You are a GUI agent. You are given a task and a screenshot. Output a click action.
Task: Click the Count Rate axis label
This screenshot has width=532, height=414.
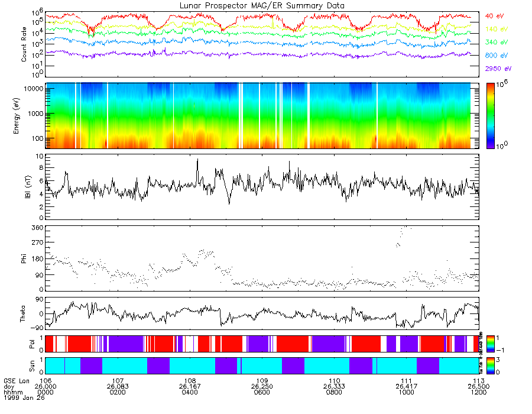[x=24, y=44]
